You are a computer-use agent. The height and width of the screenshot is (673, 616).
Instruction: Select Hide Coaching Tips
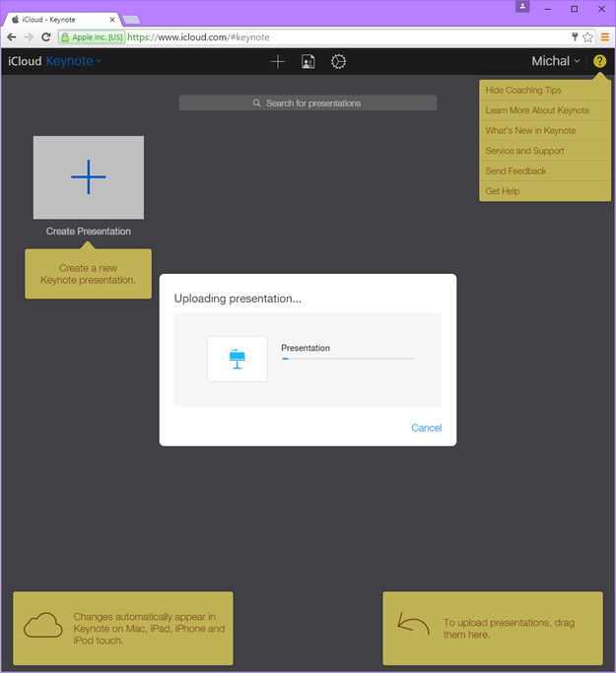pyautogui.click(x=545, y=90)
